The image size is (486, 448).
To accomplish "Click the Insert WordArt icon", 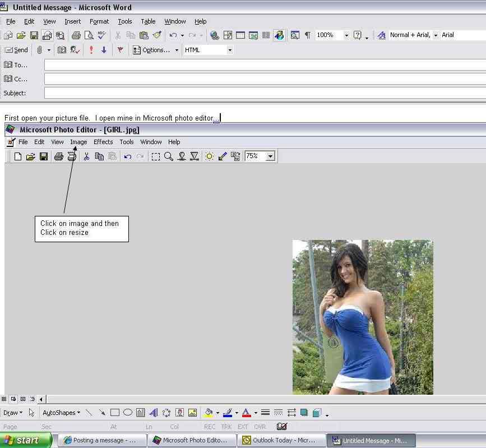I will [x=154, y=413].
